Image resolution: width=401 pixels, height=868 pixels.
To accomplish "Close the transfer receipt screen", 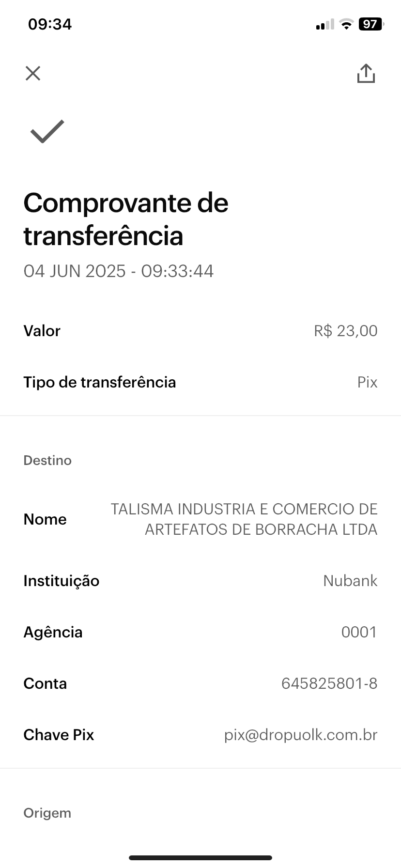I will coord(33,74).
